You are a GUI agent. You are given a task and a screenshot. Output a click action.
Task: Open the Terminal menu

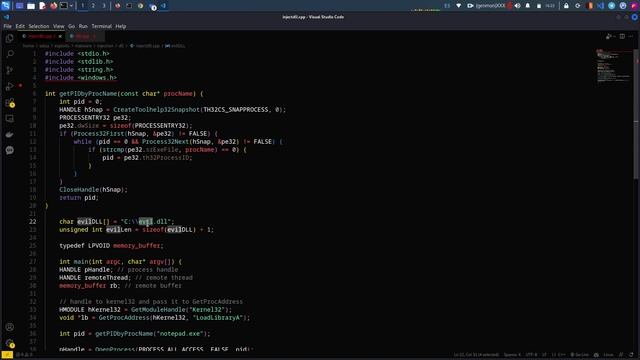[101, 26]
